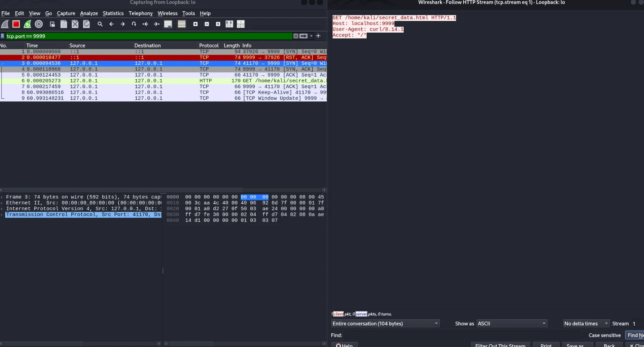Go back in packet history arrow
644x347 pixels.
111,24
